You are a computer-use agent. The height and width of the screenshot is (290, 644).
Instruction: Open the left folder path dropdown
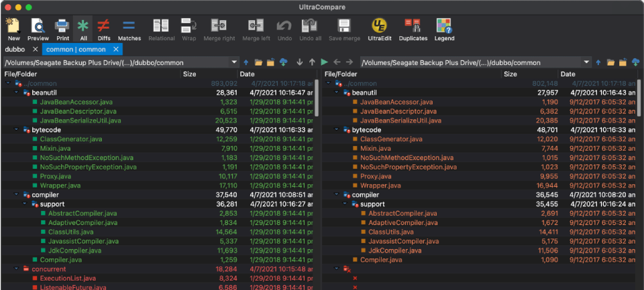pyautogui.click(x=234, y=62)
